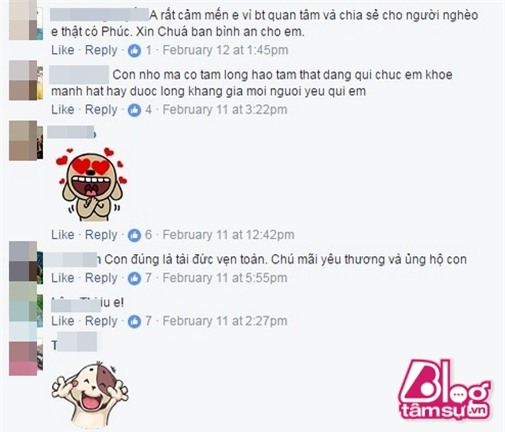Viewport: 505px width, 432px height.
Task: Reply to the comment posted at 2:27pm
Action: tap(101, 321)
